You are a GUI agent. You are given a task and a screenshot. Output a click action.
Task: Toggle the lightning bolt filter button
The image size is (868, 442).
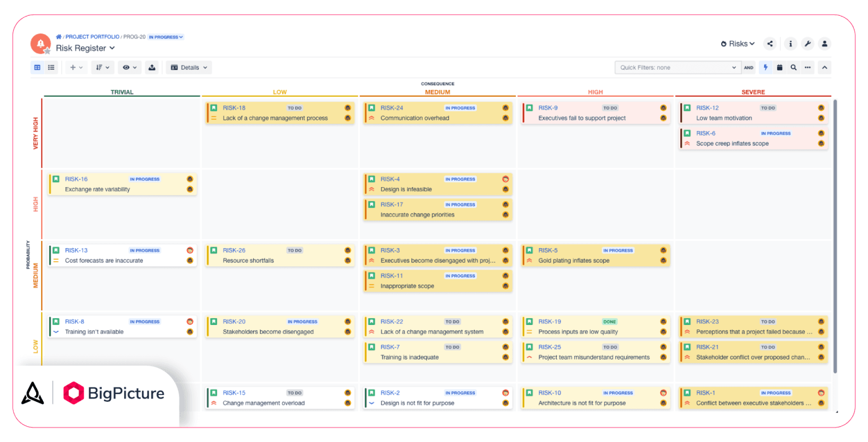(x=766, y=67)
